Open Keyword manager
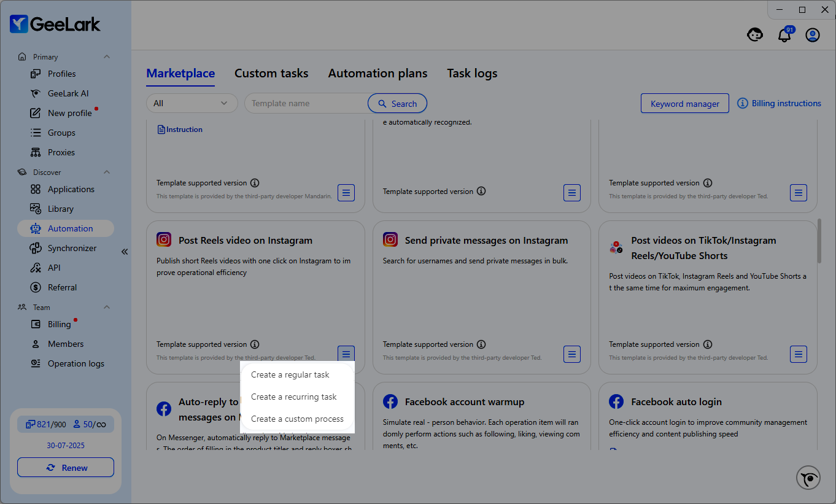The image size is (836, 504). (684, 103)
